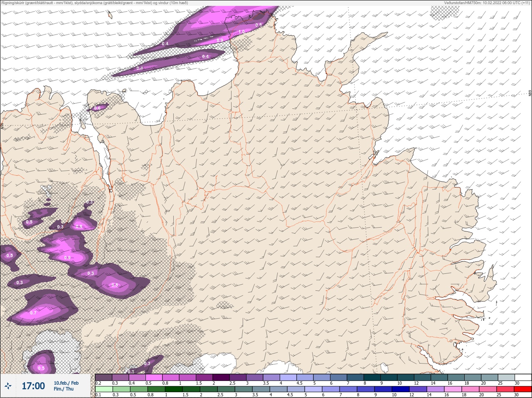Select the pale green swatch labeled 0.1

(x=103, y=389)
